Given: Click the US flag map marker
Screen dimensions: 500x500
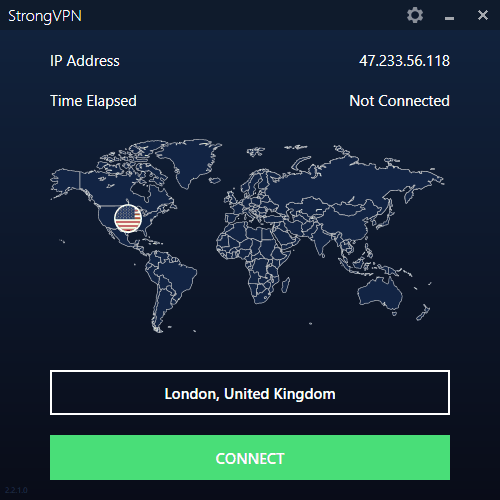Looking at the screenshot, I should [128, 219].
